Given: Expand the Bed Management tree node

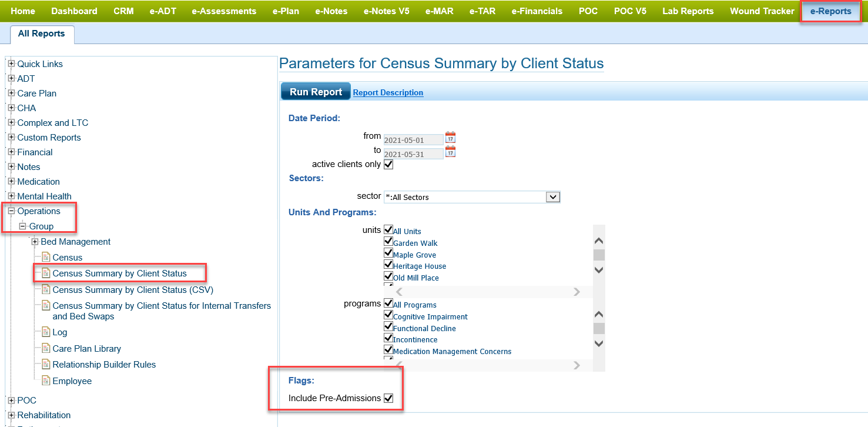Looking at the screenshot, I should point(35,242).
